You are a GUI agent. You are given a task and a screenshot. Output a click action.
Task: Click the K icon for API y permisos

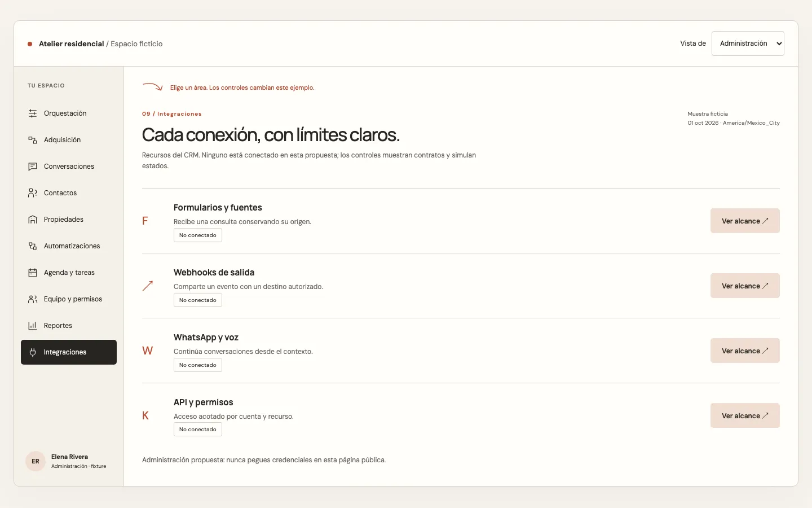point(145,415)
